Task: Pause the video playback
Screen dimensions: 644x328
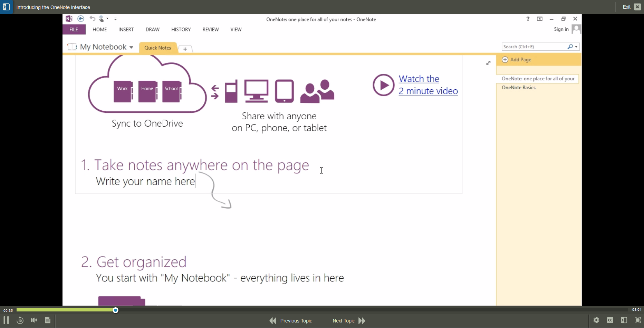Action: [x=6, y=320]
